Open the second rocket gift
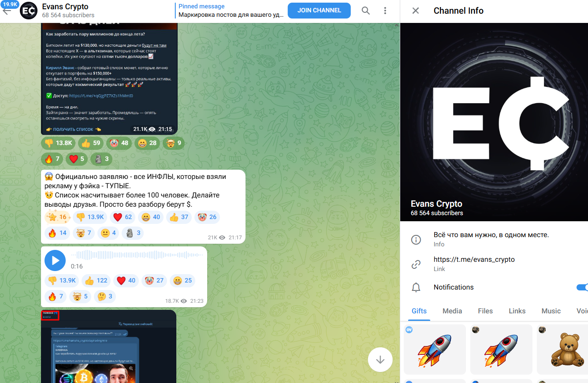The width and height of the screenshot is (588, 383). click(501, 350)
